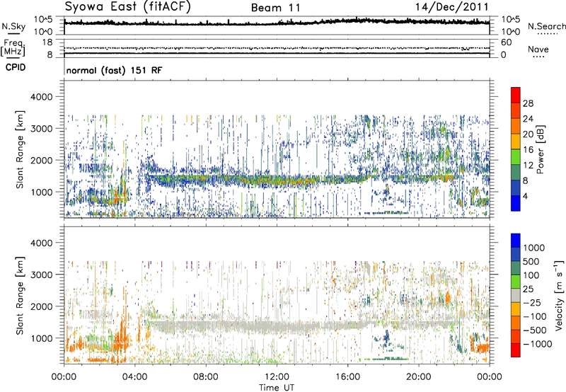
Task: Click the yellow segment of the Power color bar
Action: (x=516, y=142)
